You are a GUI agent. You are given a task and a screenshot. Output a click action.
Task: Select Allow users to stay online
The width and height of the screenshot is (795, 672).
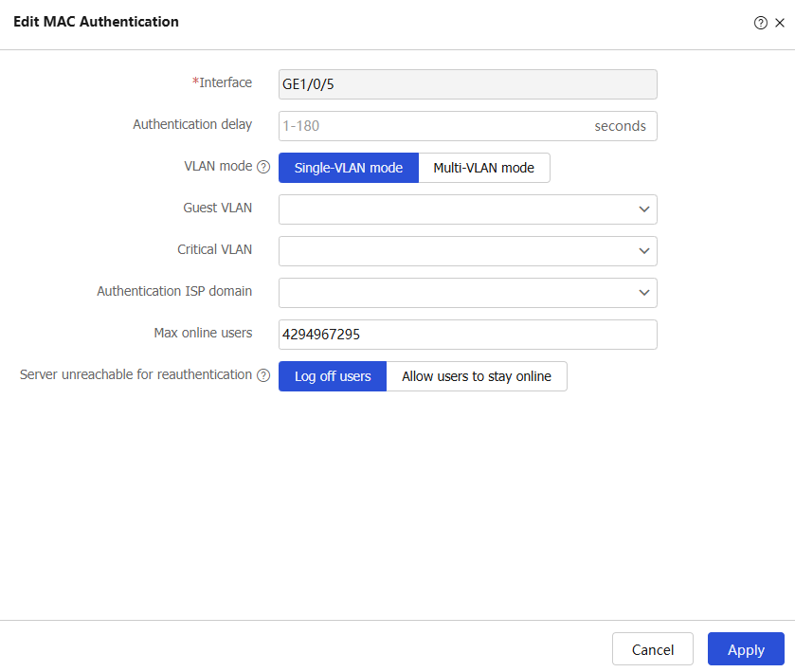click(477, 376)
